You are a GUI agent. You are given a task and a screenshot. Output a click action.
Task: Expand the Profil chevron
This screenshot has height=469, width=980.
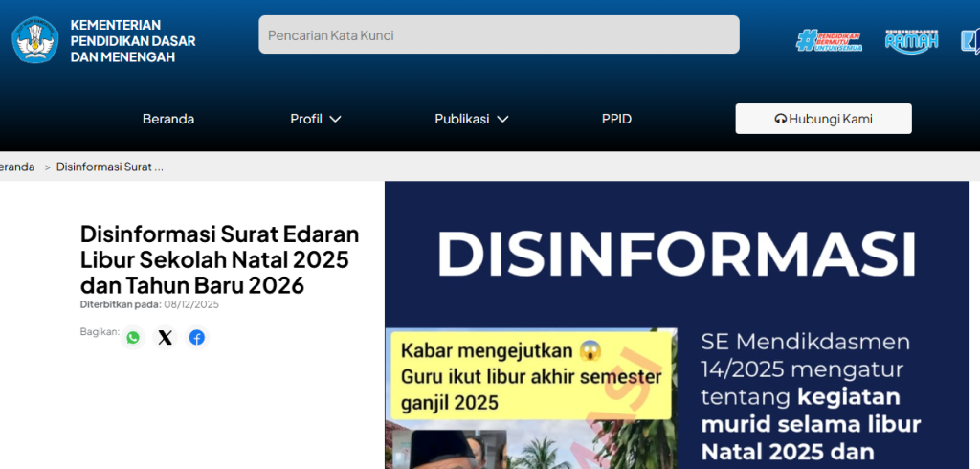(335, 119)
